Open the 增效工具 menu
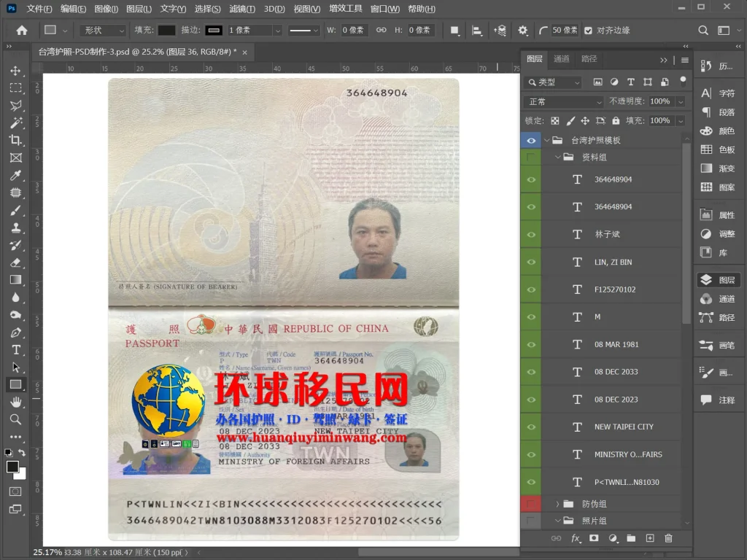747x560 pixels. pyautogui.click(x=345, y=9)
